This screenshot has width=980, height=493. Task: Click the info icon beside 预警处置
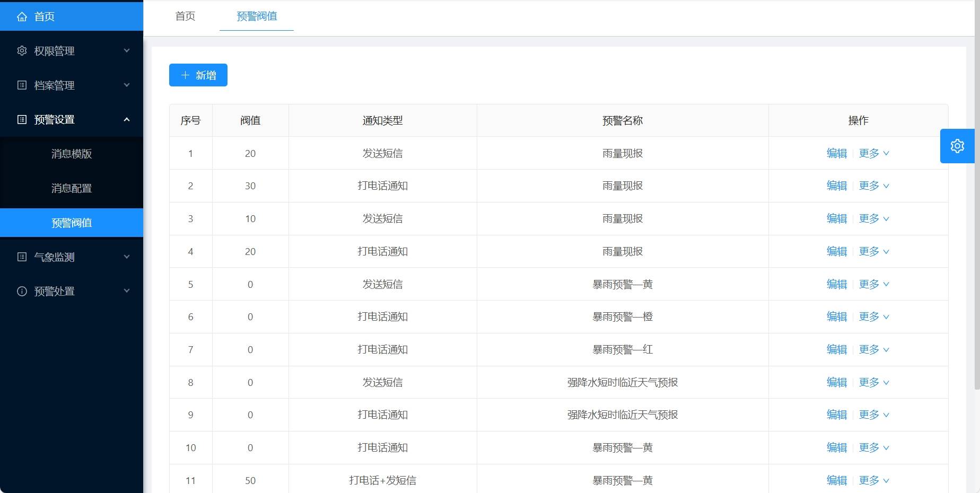click(x=22, y=292)
